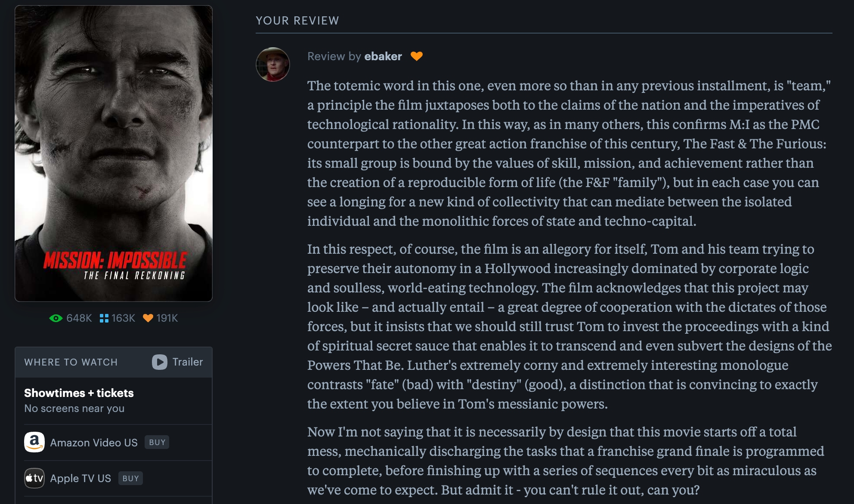Click the Amazon logo icon
The height and width of the screenshot is (504, 854).
pos(34,442)
